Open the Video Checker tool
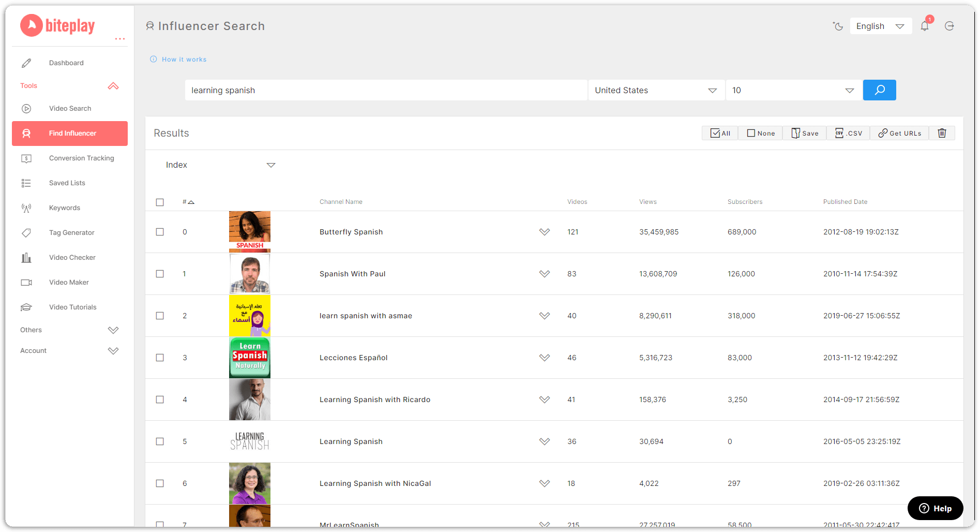This screenshot has width=980, height=532. click(72, 257)
